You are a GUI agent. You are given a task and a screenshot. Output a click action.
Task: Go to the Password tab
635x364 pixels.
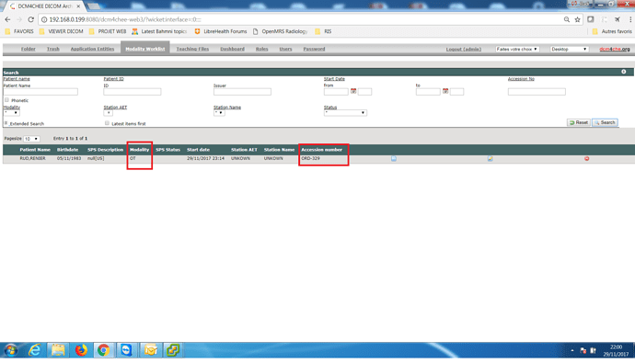(314, 49)
